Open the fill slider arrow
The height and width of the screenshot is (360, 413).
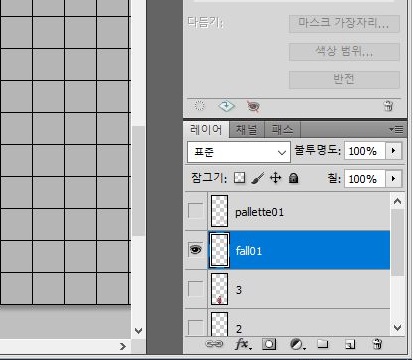point(394,179)
